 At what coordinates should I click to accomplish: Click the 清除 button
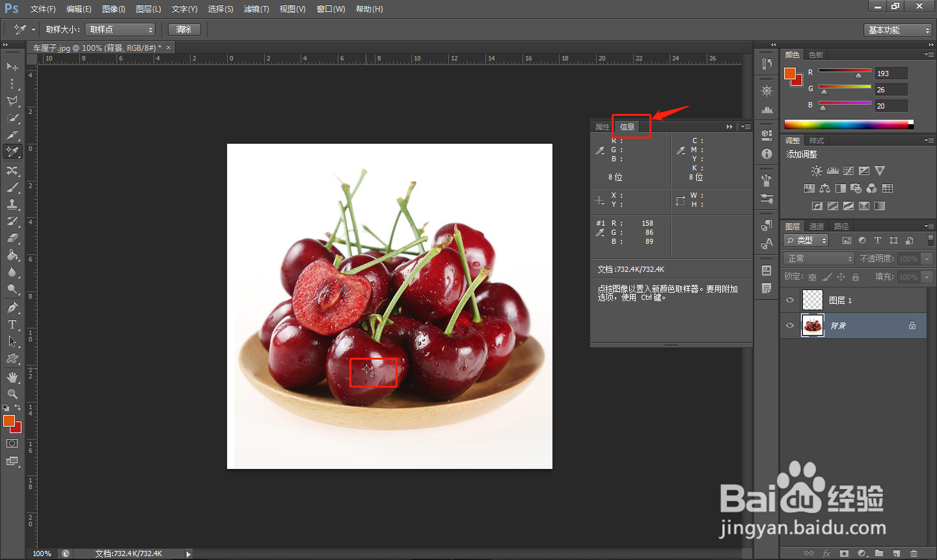(184, 29)
